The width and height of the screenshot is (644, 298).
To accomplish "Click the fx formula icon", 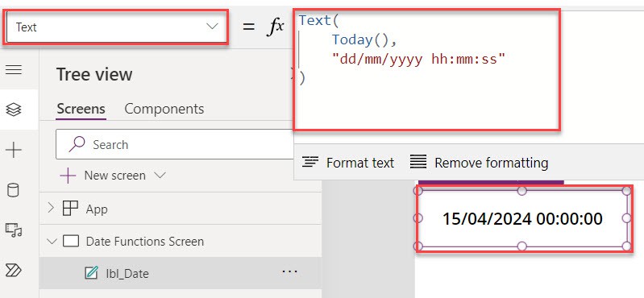I will click(276, 27).
